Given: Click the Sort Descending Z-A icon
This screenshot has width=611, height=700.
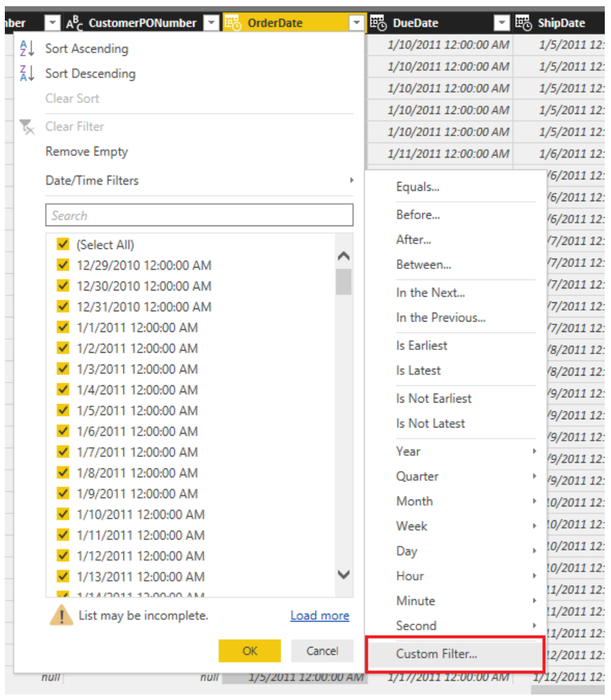Looking at the screenshot, I should point(27,73).
